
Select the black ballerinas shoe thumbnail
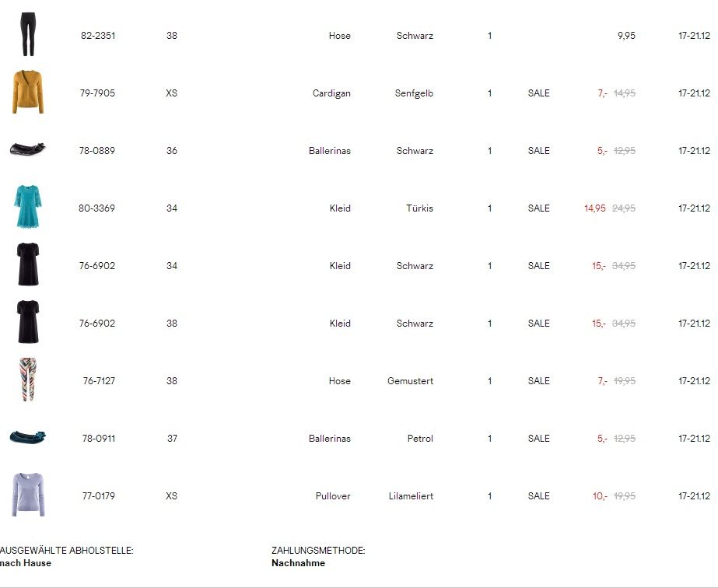(28, 149)
